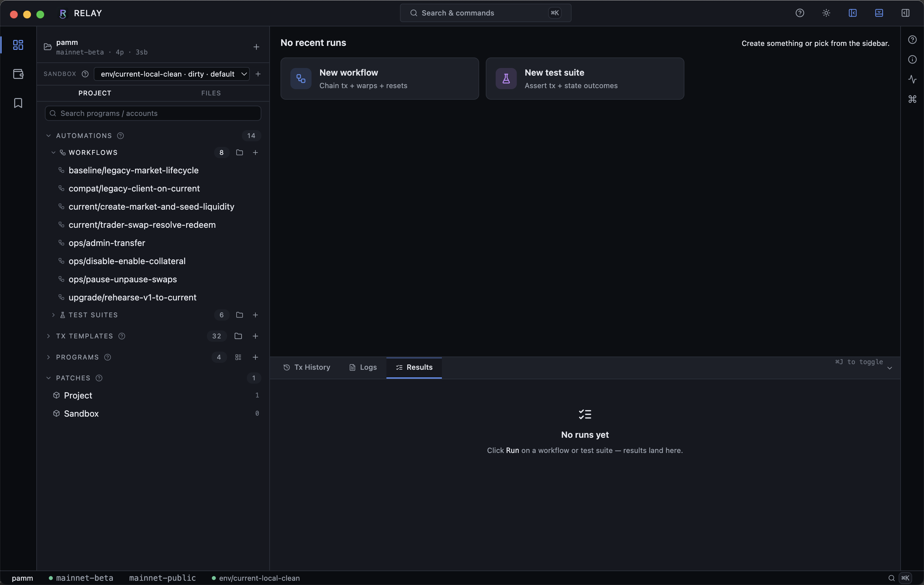Viewport: 924px width, 585px height.
Task: Add a new test suite via plus icon
Action: 255,315
